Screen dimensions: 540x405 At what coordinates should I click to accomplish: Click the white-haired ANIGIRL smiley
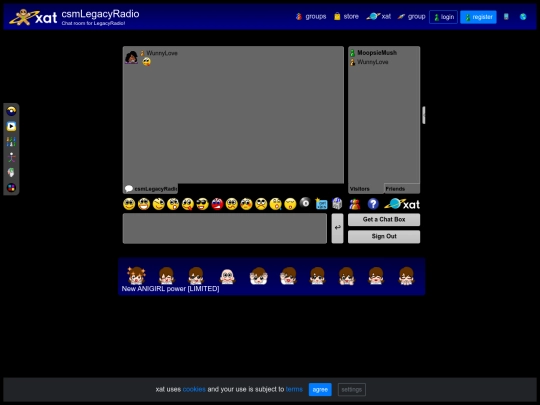(x=227, y=276)
